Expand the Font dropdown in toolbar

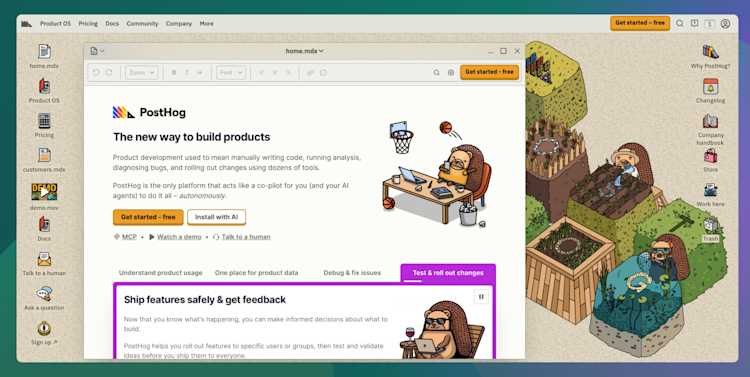point(231,73)
